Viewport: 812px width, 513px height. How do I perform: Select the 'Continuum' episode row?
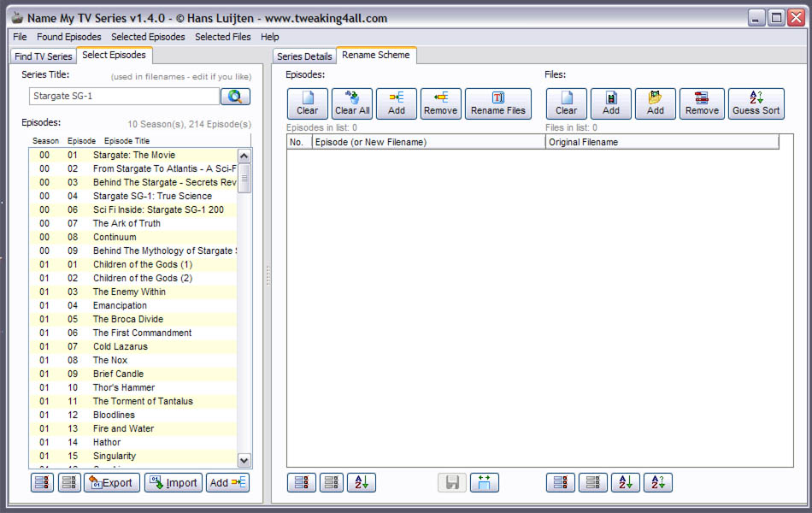click(133, 237)
